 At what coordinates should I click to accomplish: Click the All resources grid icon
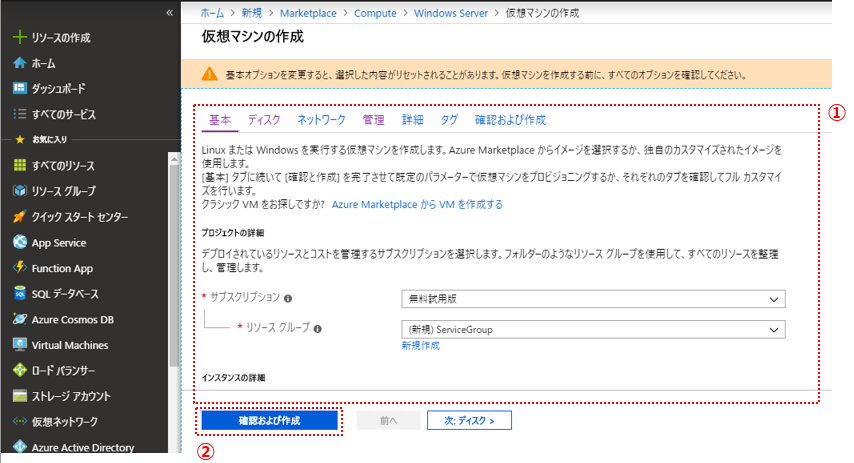click(20, 165)
